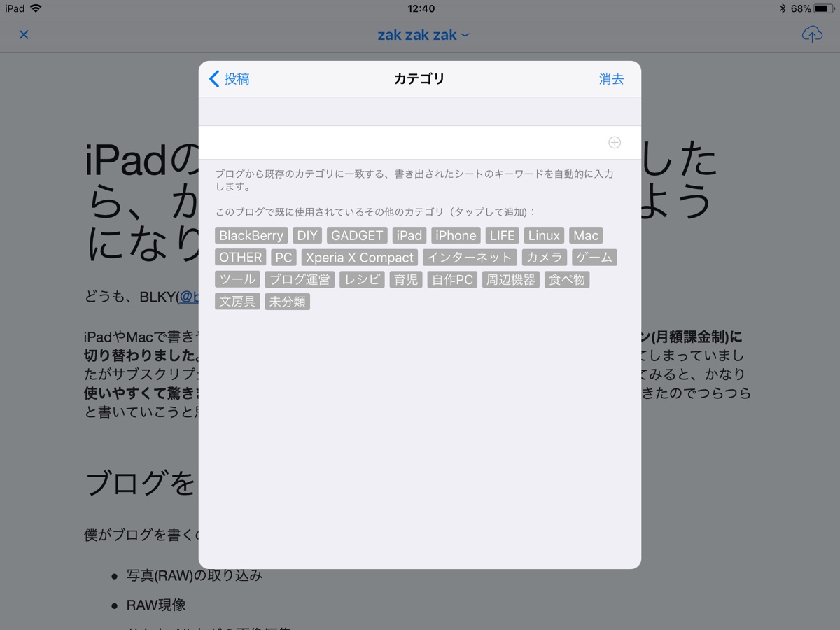Viewport: 840px width, 630px height.
Task: Tap the cloud upload icon
Action: [x=812, y=34]
